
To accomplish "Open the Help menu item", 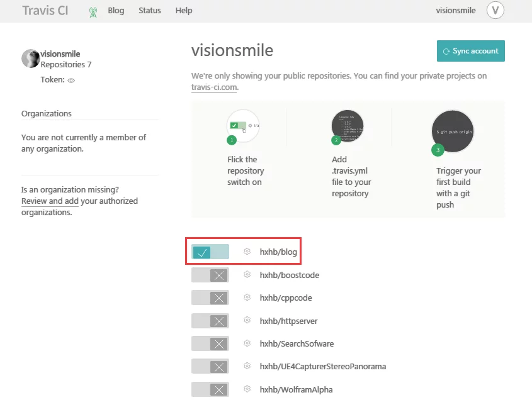I will click(184, 11).
